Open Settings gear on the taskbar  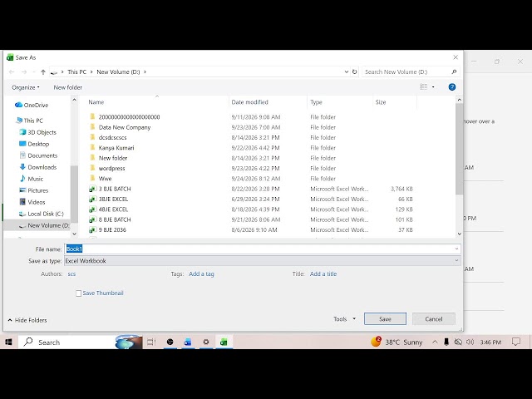(205, 342)
